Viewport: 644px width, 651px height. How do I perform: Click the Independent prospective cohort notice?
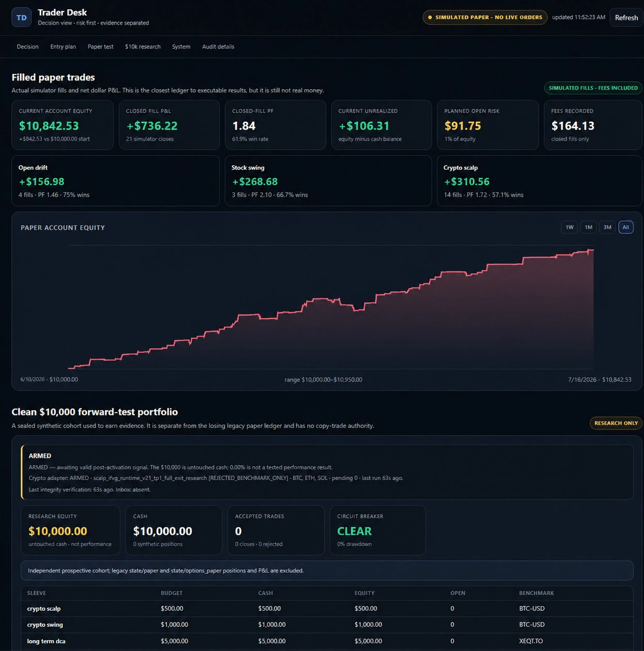(327, 570)
